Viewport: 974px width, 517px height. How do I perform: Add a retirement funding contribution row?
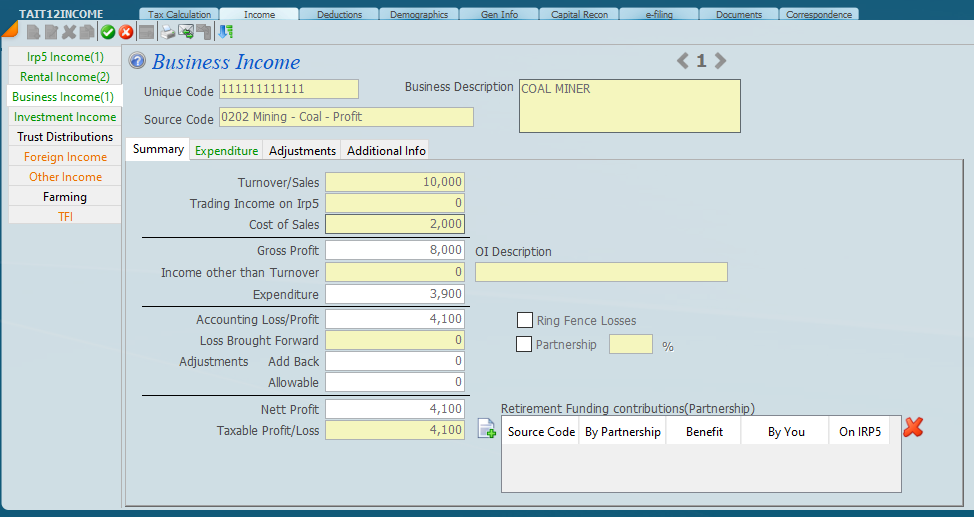point(486,428)
